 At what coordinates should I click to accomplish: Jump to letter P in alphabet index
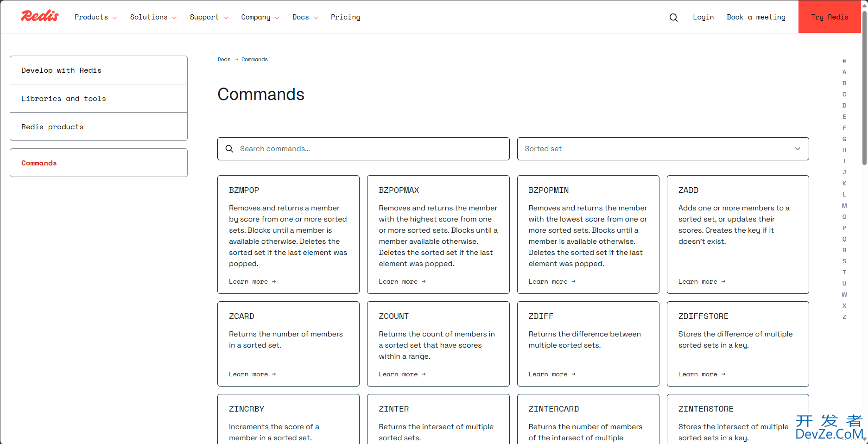click(x=844, y=228)
